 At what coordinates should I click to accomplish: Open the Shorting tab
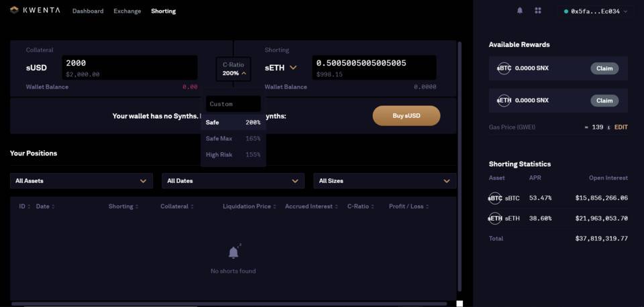point(164,11)
